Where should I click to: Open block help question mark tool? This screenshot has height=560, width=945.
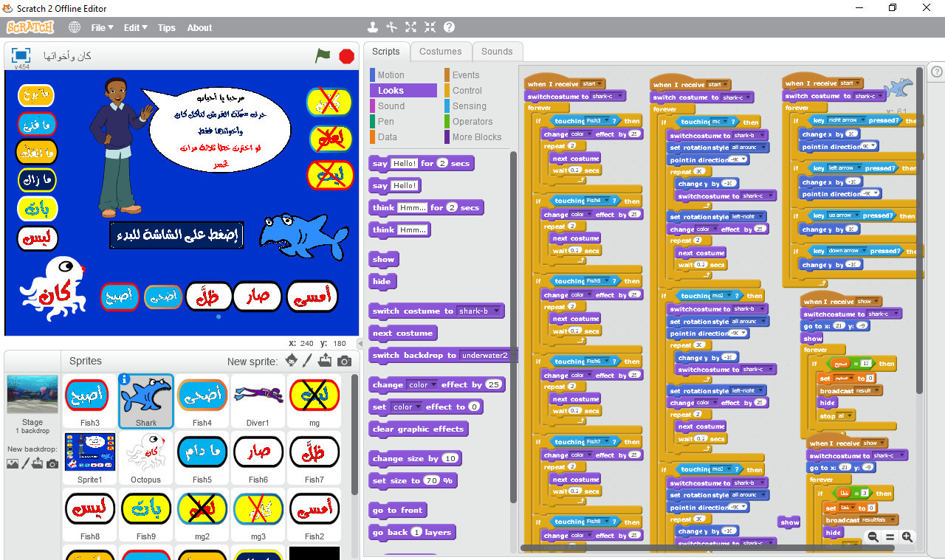pos(449,27)
